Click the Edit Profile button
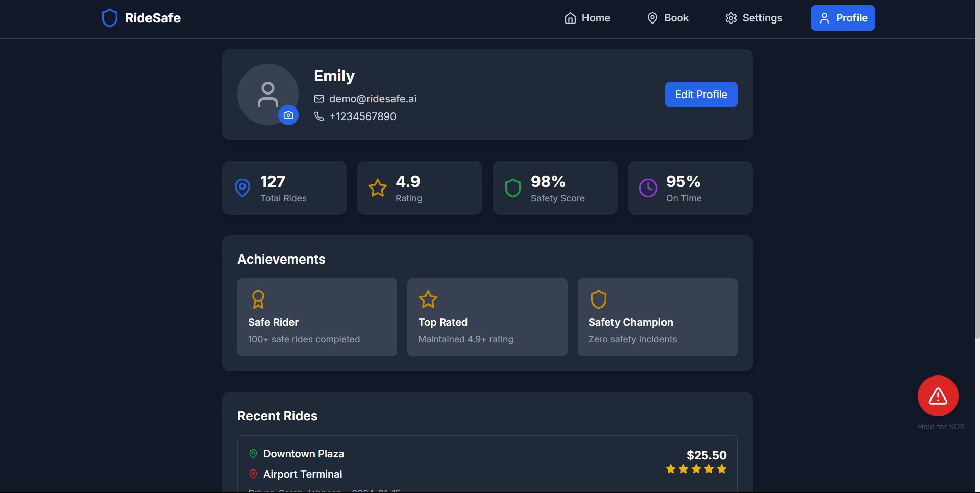The image size is (980, 493). 701,95
